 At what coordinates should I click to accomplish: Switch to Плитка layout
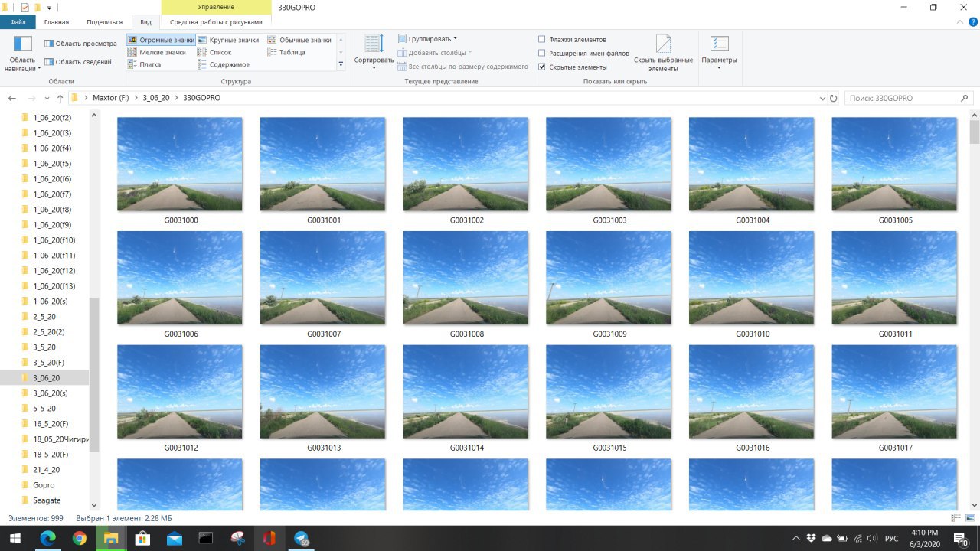pyautogui.click(x=144, y=64)
